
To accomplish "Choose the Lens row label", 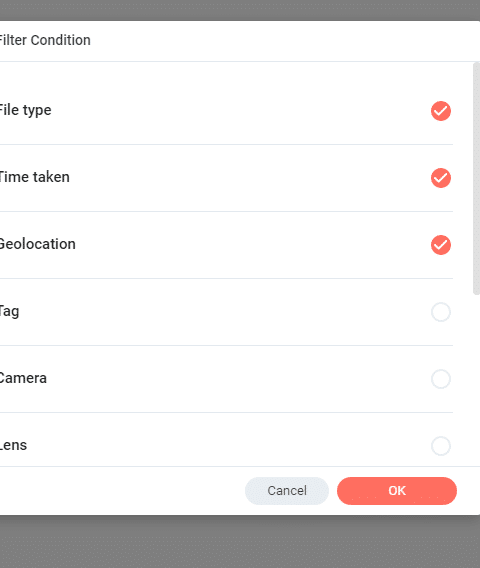I will point(13,445).
